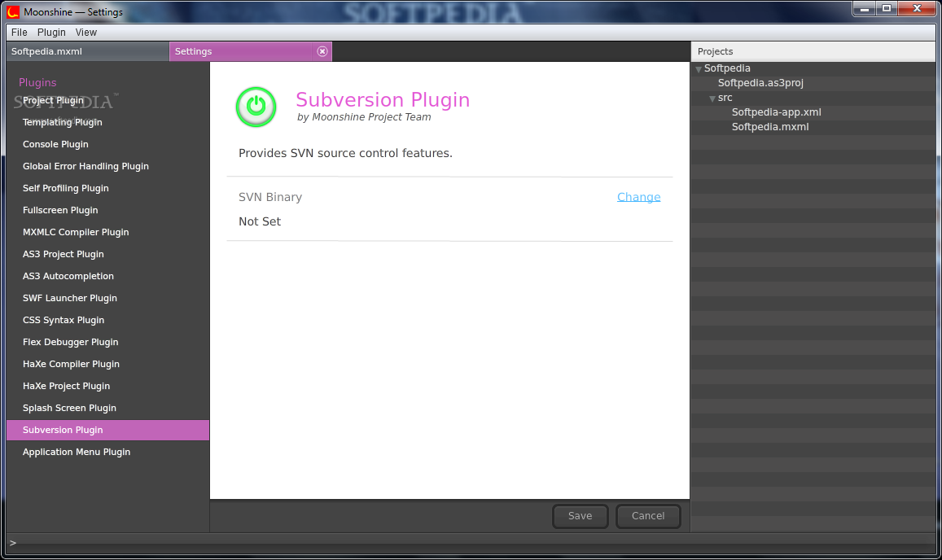
Task: Open the File menu
Action: pos(20,33)
